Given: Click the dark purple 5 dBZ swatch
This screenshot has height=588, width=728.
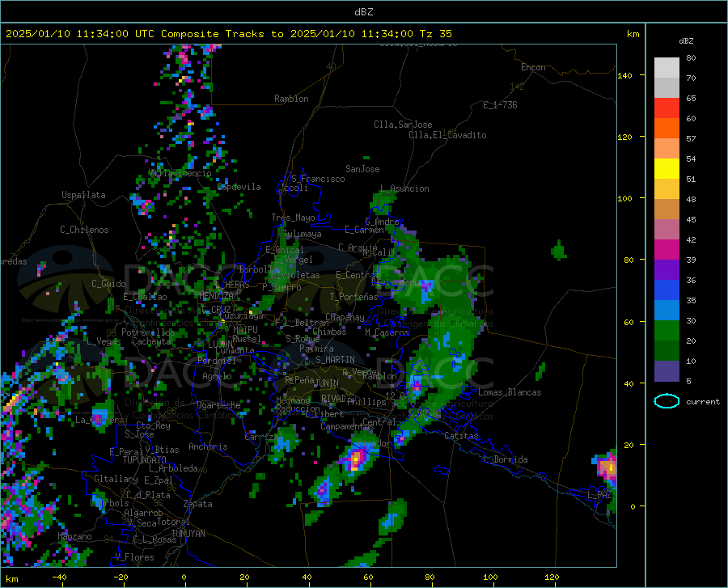Looking at the screenshot, I should [x=667, y=370].
